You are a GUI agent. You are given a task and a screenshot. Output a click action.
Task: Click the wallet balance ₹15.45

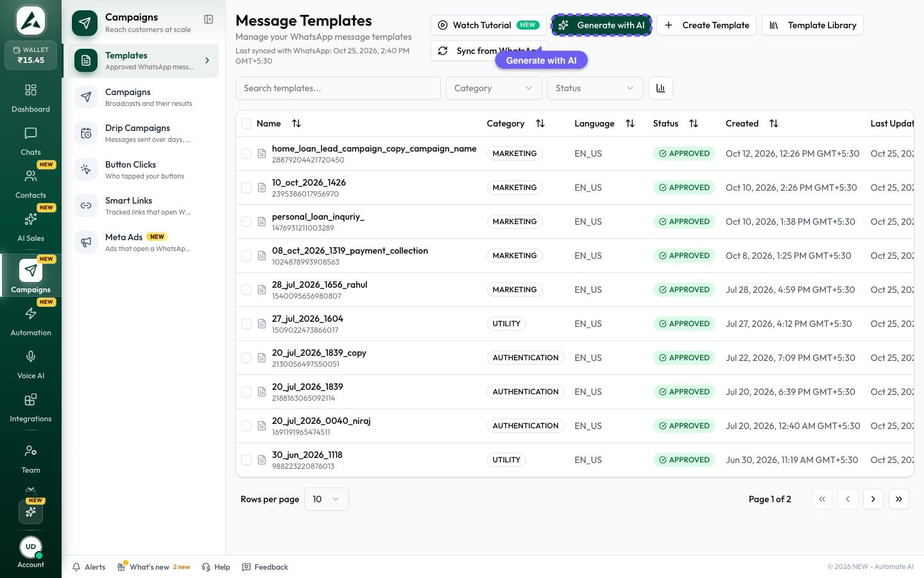click(31, 55)
